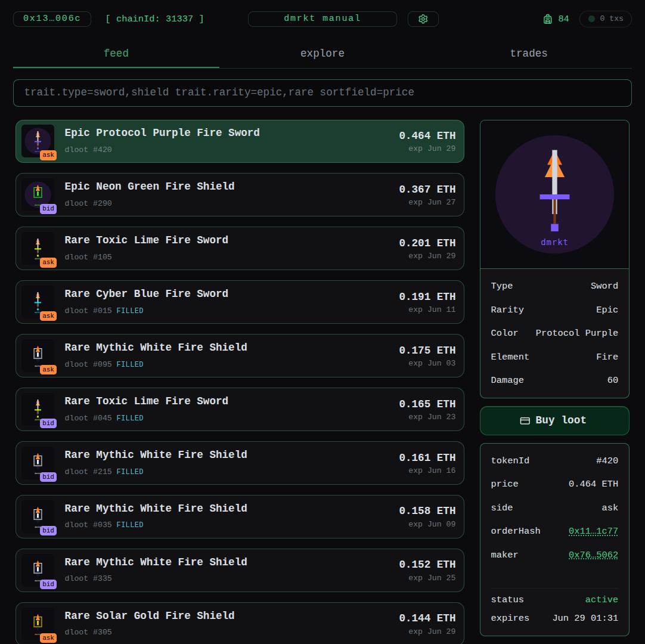Open the settings gear icon
645x644 pixels.
pos(423,19)
